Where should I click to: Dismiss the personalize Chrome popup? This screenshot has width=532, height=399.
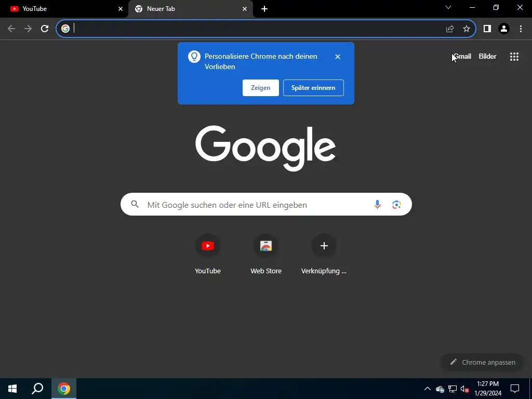(338, 57)
